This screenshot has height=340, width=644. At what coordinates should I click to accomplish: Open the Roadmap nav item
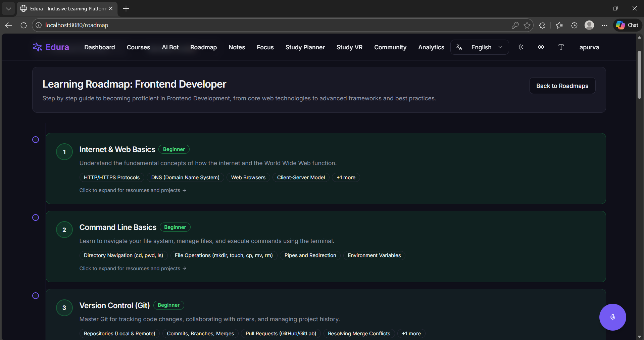coord(203,47)
